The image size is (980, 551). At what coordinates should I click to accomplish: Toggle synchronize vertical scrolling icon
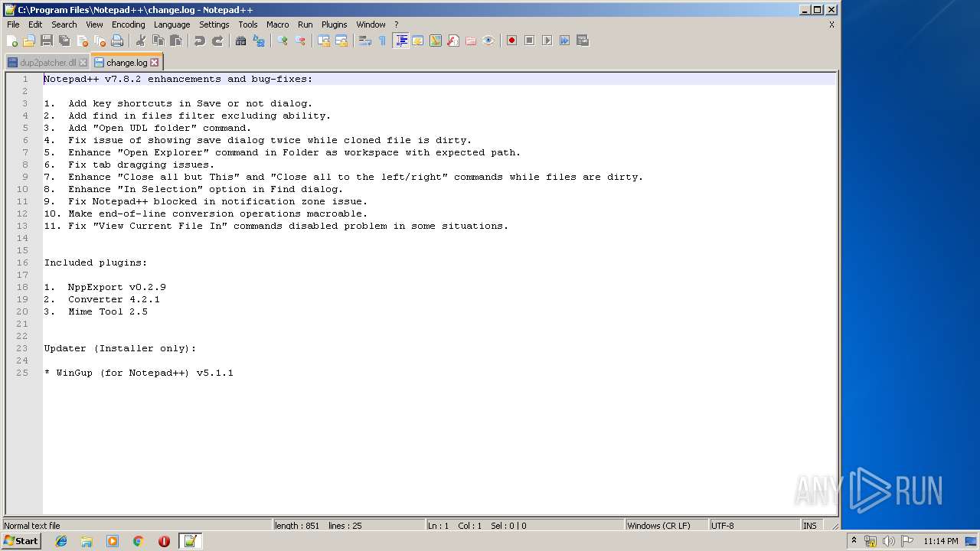tap(324, 41)
